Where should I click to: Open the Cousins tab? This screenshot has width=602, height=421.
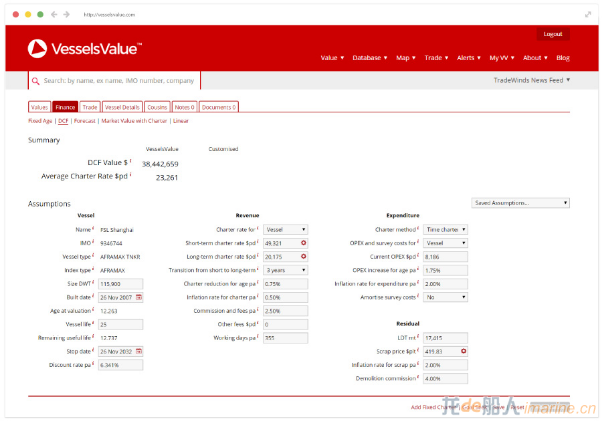click(157, 107)
